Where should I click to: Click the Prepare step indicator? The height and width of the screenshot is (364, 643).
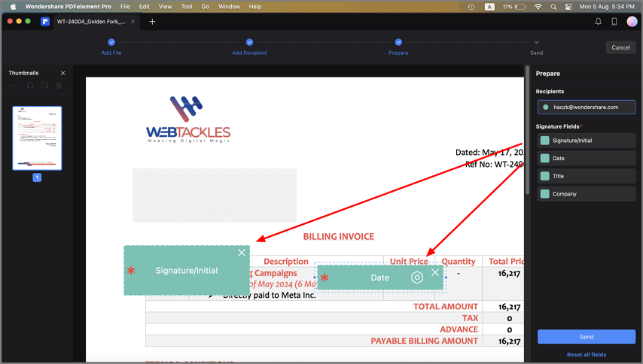398,47
